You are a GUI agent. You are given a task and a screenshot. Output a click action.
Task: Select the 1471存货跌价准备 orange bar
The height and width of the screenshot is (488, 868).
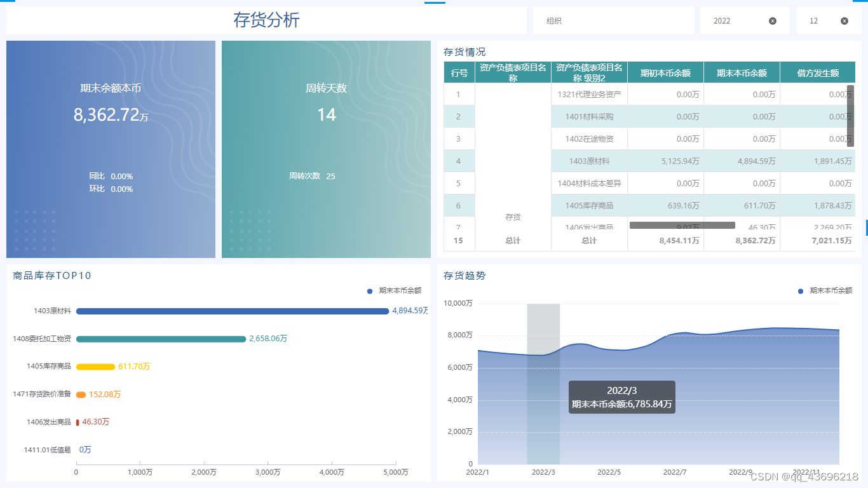[x=81, y=395]
